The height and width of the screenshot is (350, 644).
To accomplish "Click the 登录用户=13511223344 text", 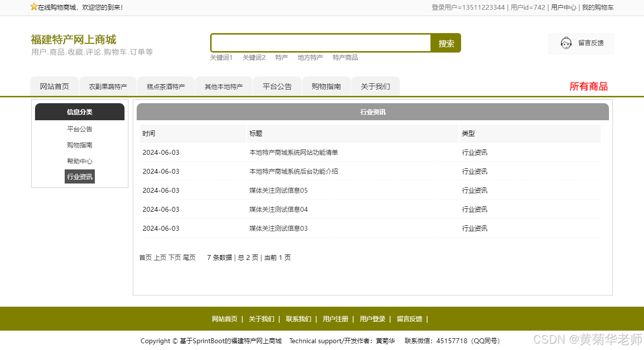I will (468, 7).
